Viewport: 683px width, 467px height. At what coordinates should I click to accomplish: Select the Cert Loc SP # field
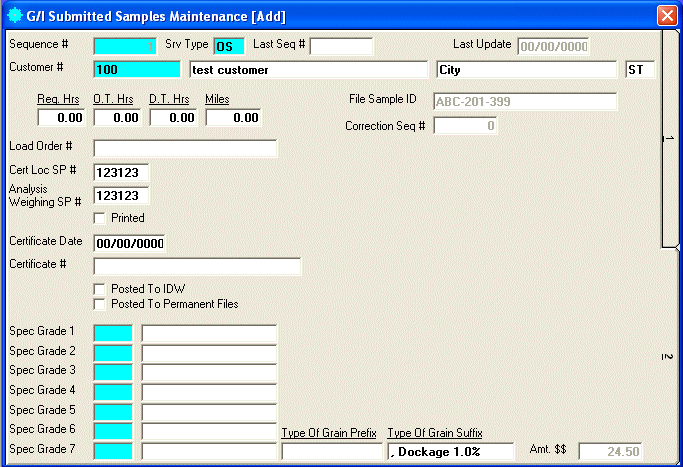click(x=122, y=173)
